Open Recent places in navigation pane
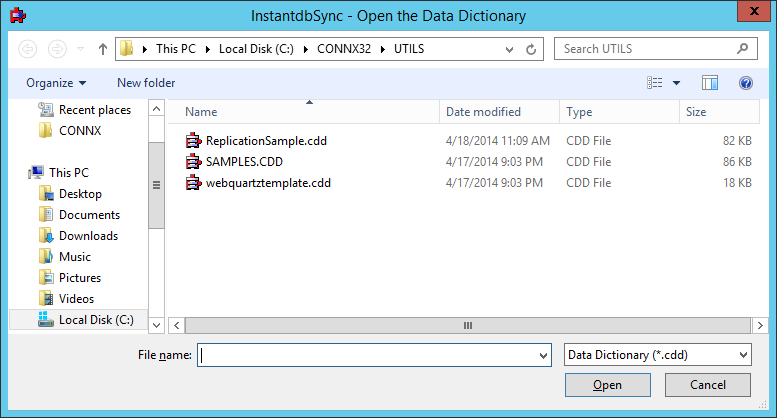The width and height of the screenshot is (777, 418). tap(95, 110)
